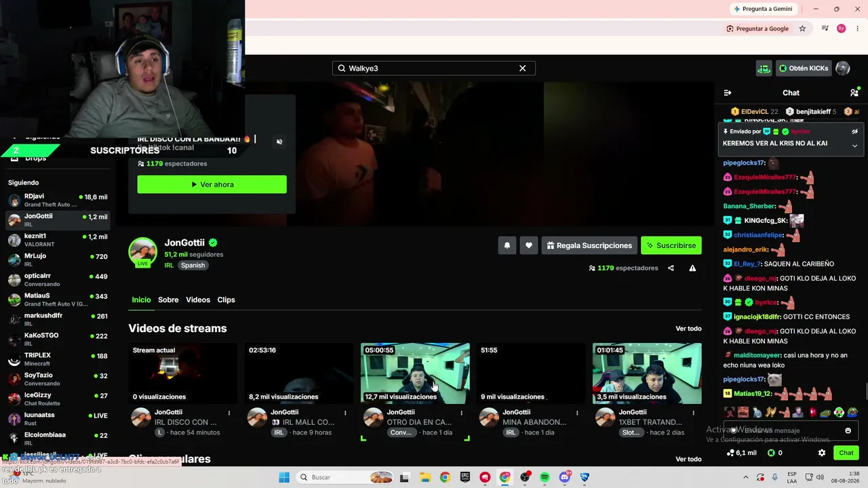The image size is (868, 488).
Task: Click Regala Suscripciones button
Action: (589, 245)
